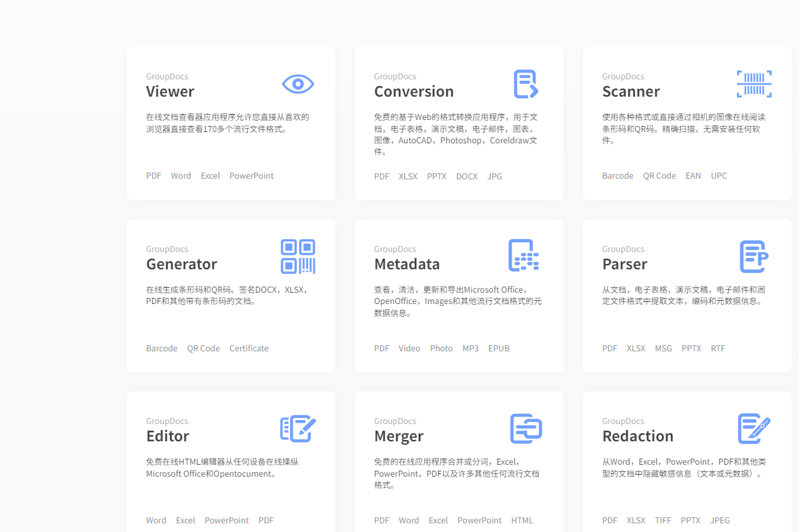Click the Conversion document arrow icon
The image size is (799, 532).
coord(526,84)
